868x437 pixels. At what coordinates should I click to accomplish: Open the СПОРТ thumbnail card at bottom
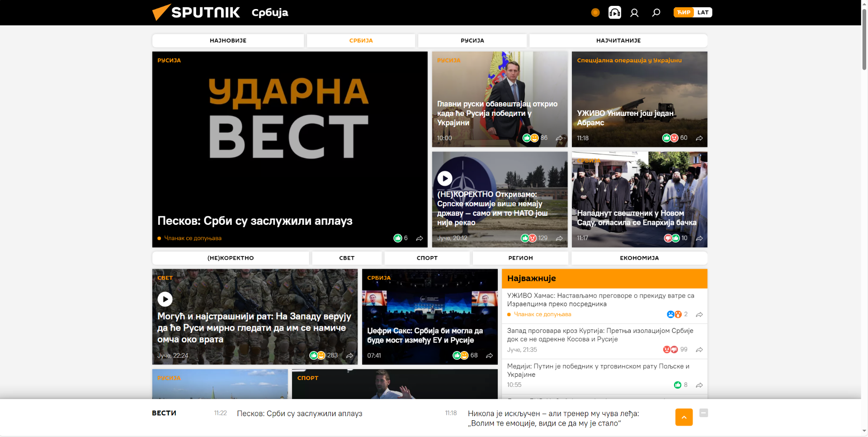[395, 384]
